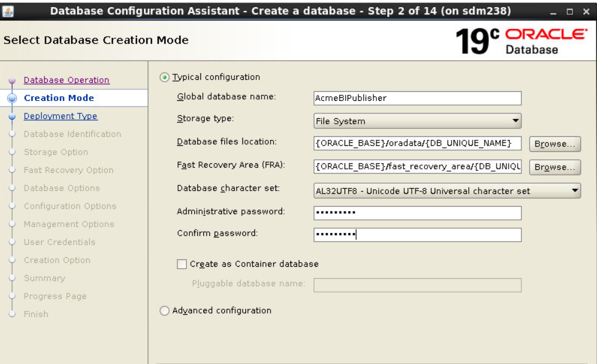Viewport: 597px width, 364px height.
Task: Go to the Deployment Type step
Action: 61,116
